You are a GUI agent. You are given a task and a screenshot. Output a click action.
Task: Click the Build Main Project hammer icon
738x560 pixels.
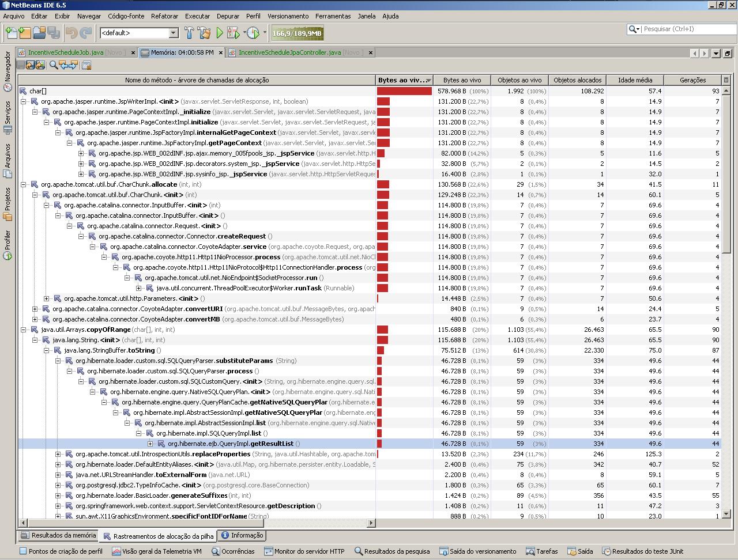pos(189,33)
